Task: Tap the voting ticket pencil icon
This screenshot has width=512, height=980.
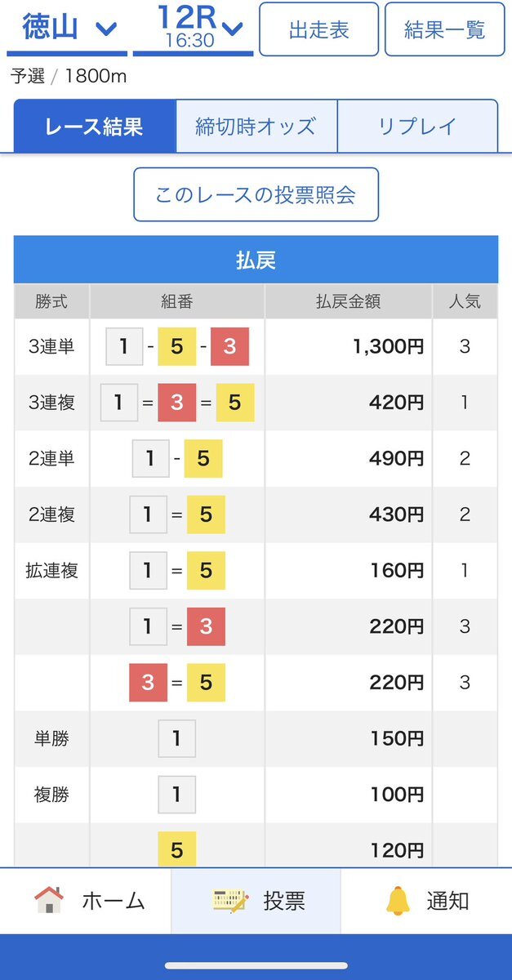Action: pyautogui.click(x=230, y=900)
